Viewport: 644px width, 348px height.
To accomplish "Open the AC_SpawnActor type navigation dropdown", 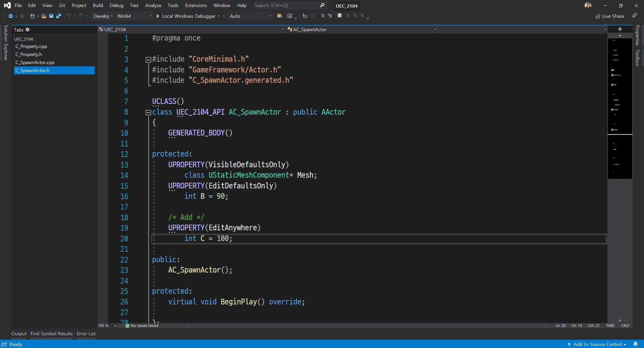I will pos(362,30).
